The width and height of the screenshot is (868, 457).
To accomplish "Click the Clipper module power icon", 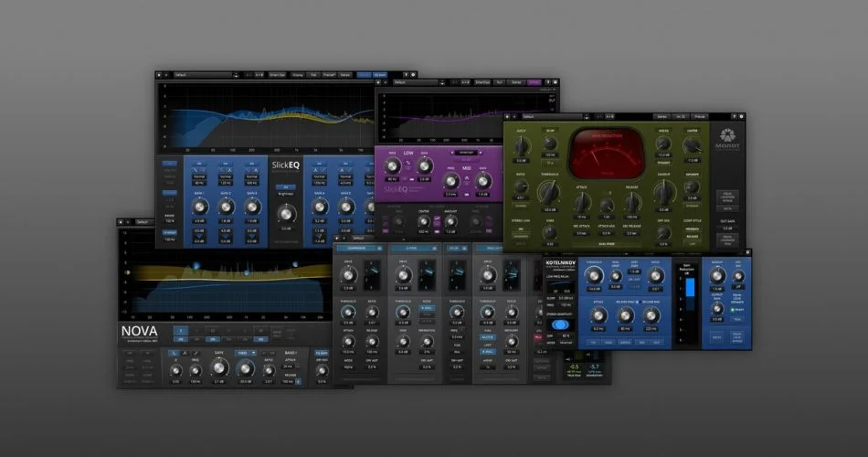I will click(x=435, y=249).
